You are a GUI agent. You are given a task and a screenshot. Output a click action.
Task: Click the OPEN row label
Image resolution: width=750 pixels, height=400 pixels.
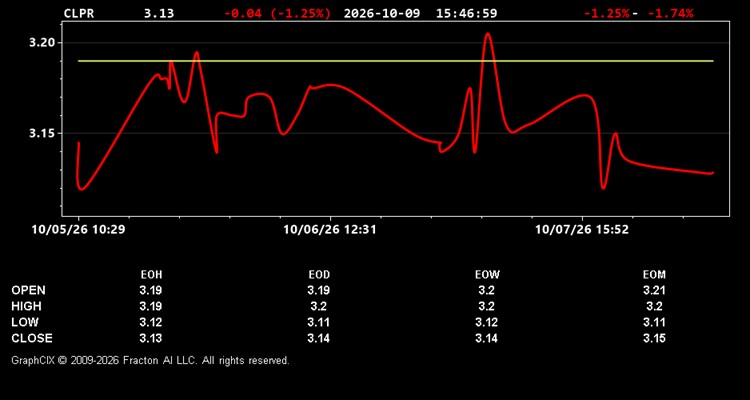coord(29,290)
